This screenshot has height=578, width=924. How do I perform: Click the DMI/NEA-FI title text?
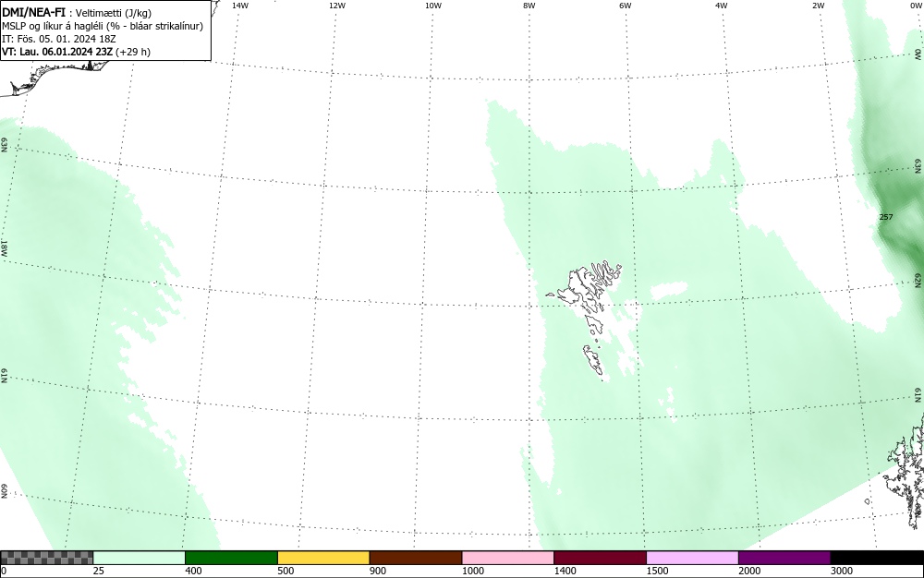coord(33,12)
